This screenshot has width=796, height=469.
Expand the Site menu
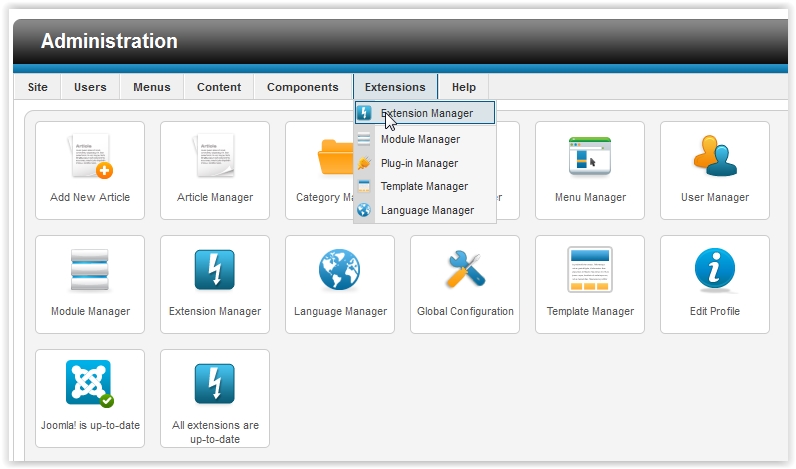(38, 87)
